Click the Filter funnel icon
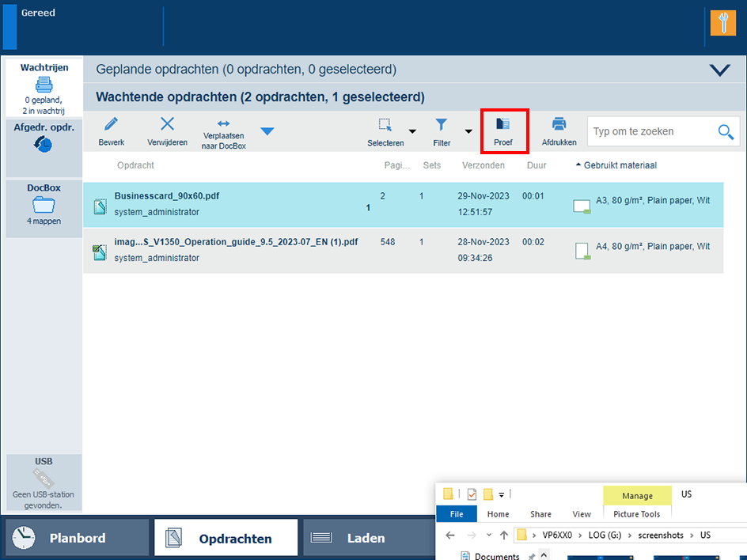Viewport: 747px width, 560px height. click(x=442, y=125)
